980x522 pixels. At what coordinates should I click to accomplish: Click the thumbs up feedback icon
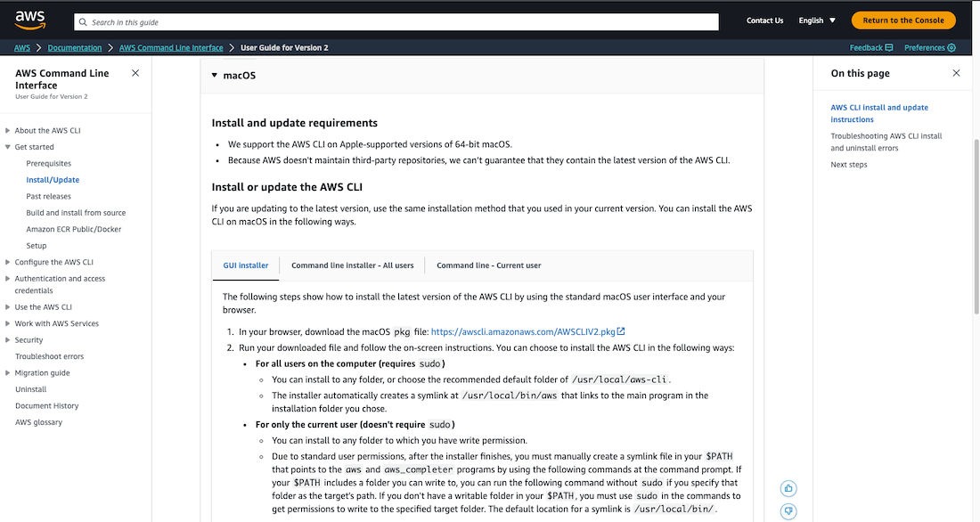[788, 488]
